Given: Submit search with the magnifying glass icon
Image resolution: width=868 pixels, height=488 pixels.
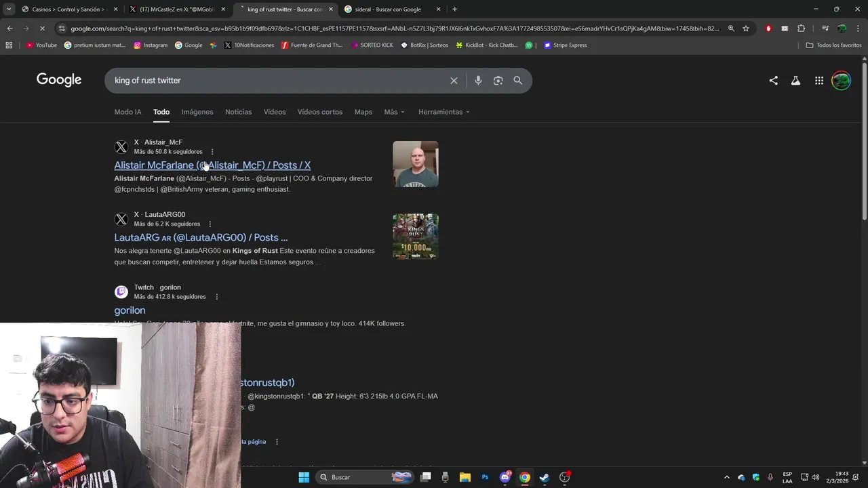Looking at the screenshot, I should pyautogui.click(x=518, y=81).
